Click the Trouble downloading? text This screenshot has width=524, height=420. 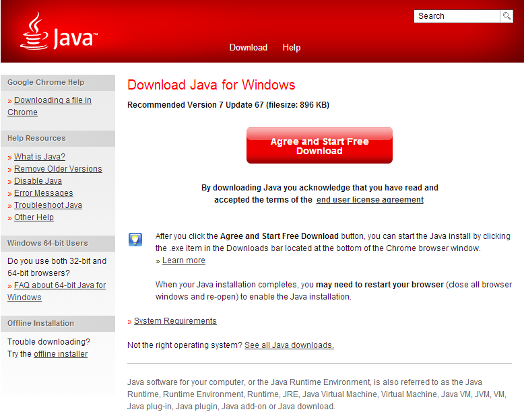tap(48, 342)
